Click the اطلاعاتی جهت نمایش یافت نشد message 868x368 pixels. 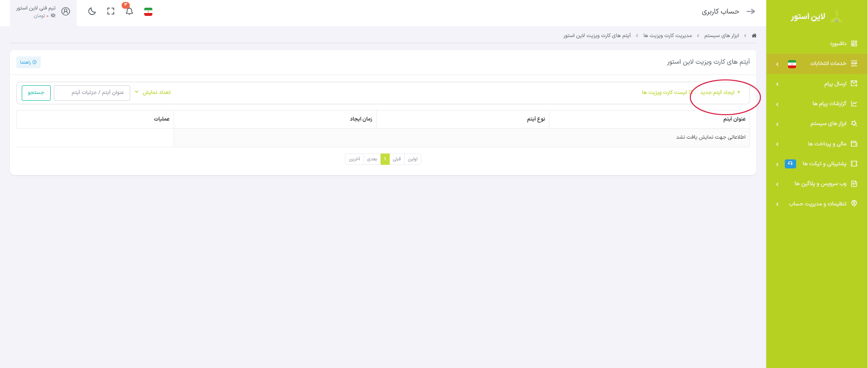711,137
